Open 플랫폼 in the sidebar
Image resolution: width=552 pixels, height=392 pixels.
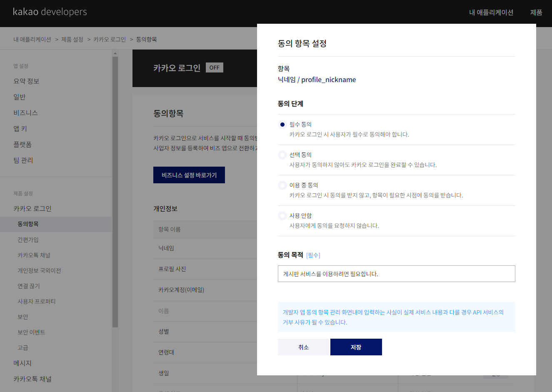[22, 145]
